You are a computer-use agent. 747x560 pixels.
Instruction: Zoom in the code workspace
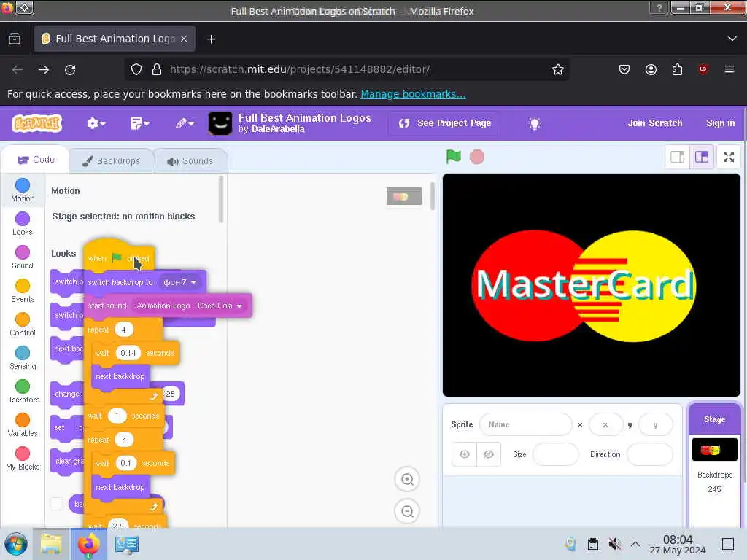pos(407,480)
